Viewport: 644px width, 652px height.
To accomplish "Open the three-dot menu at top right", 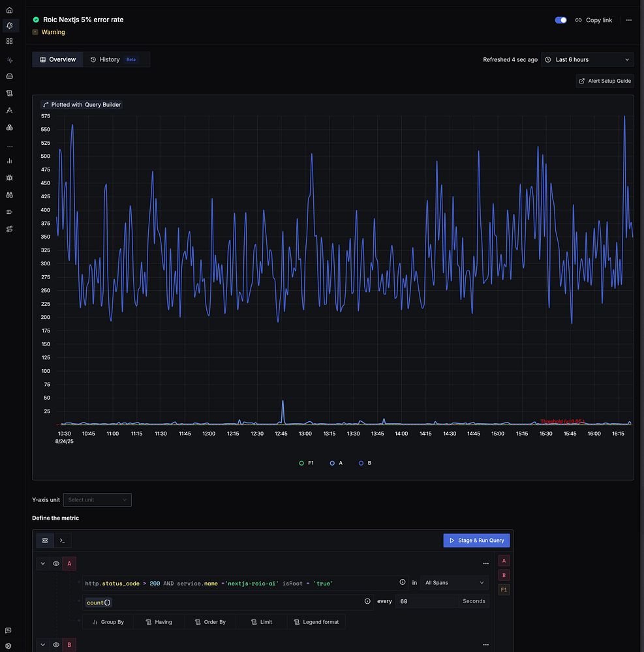I will pos(628,20).
